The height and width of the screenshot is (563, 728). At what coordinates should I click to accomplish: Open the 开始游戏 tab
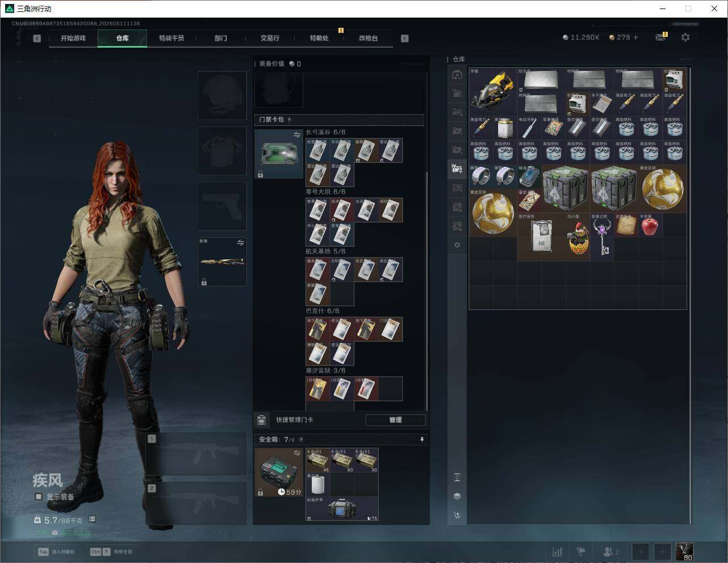coord(73,38)
